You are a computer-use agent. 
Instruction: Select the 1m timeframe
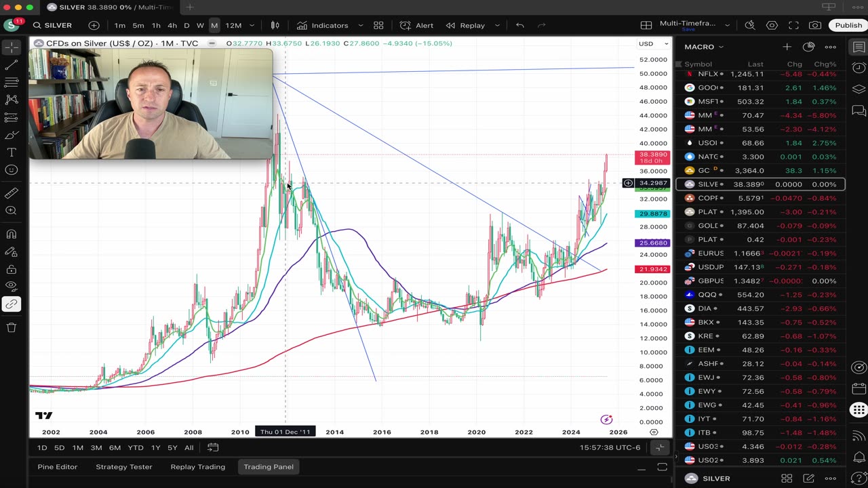119,25
